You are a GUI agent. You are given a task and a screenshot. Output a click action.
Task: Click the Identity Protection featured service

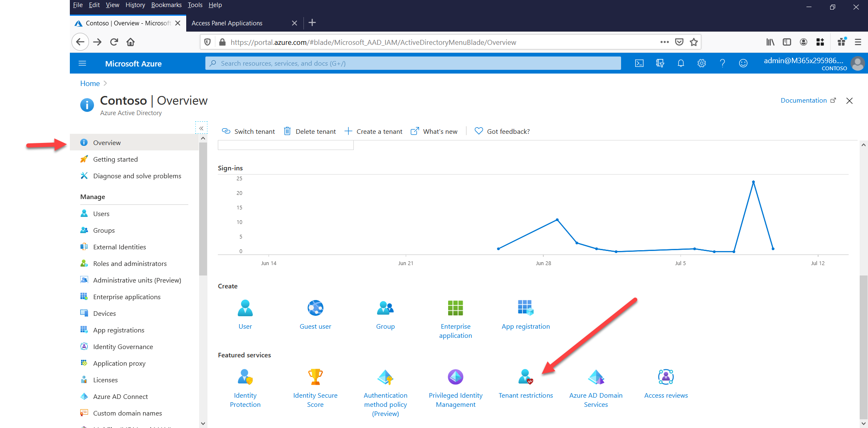[x=245, y=388]
